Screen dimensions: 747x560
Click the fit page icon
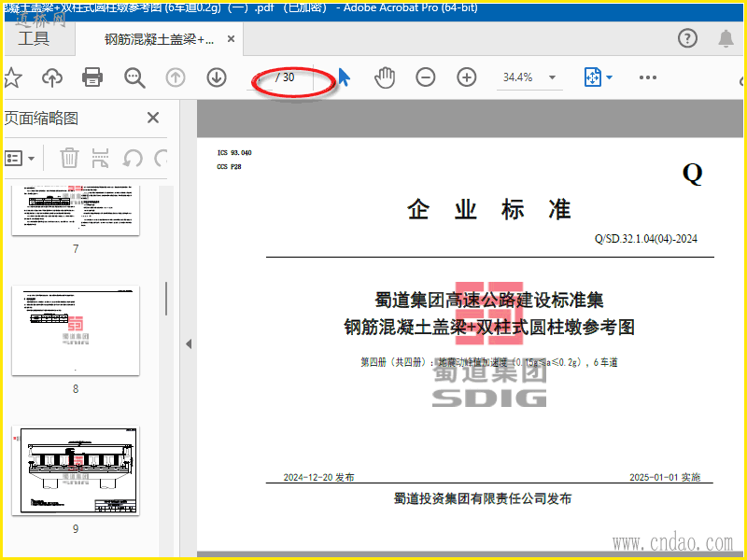(x=593, y=77)
